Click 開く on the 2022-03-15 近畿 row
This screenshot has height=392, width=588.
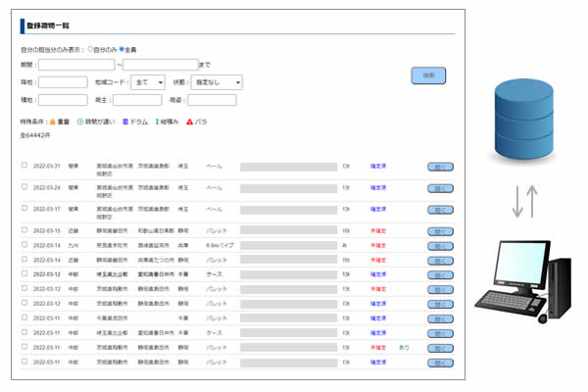[440, 229]
